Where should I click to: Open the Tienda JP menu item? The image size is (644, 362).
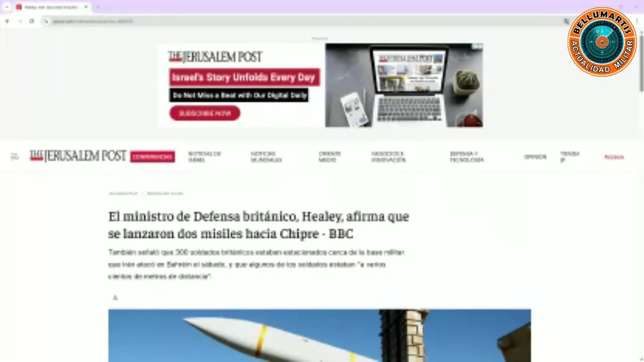tap(570, 157)
